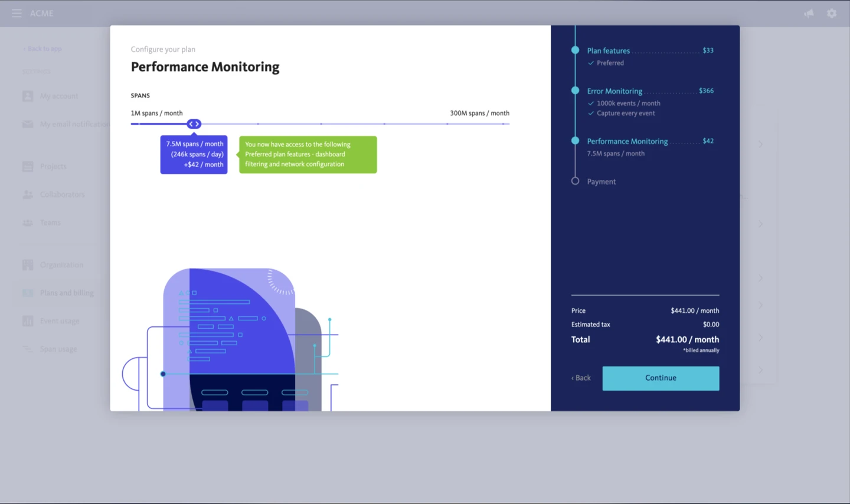Open Projects in the sidebar

coord(53,166)
